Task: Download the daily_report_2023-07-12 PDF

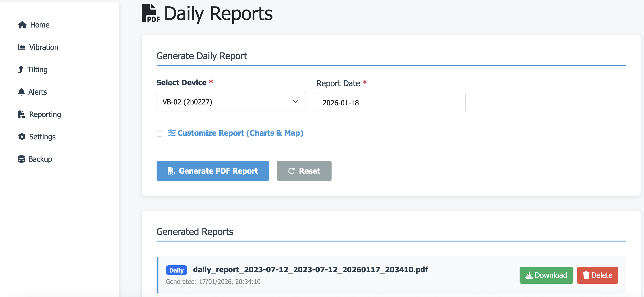Action: pyautogui.click(x=546, y=275)
